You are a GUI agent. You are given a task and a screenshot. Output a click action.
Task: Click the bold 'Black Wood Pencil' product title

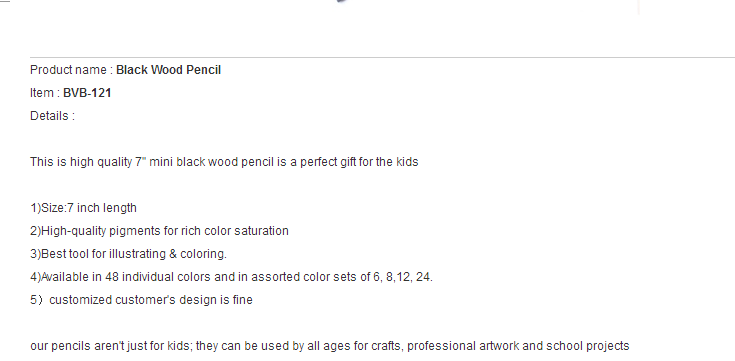168,70
